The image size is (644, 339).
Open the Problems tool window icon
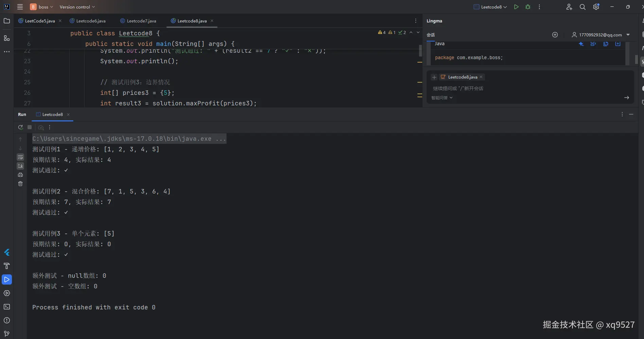pyautogui.click(x=6, y=320)
